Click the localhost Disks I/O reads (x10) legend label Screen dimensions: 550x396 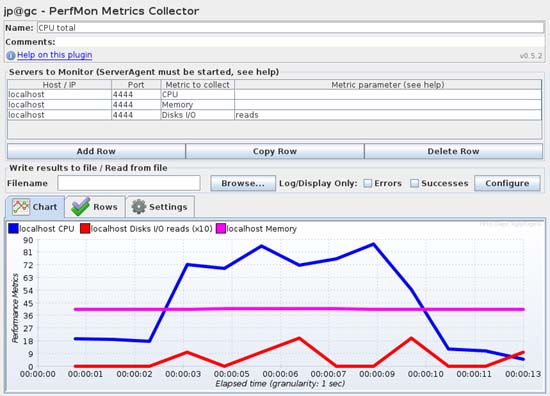(152, 229)
